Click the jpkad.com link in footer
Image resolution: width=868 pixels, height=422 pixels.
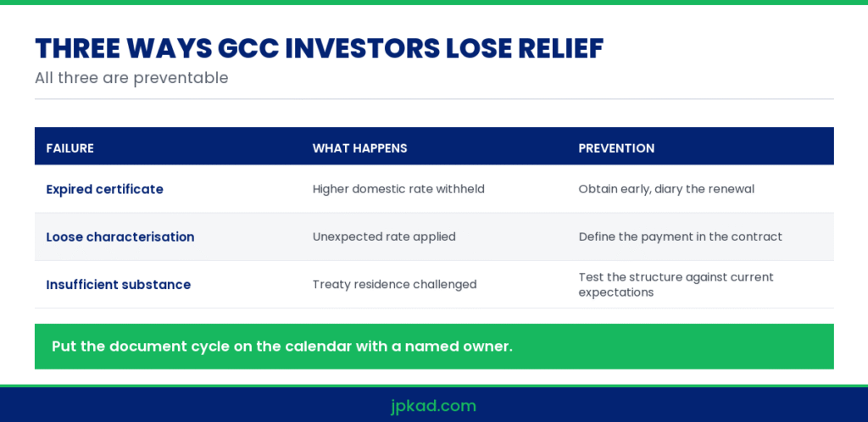pyautogui.click(x=433, y=406)
